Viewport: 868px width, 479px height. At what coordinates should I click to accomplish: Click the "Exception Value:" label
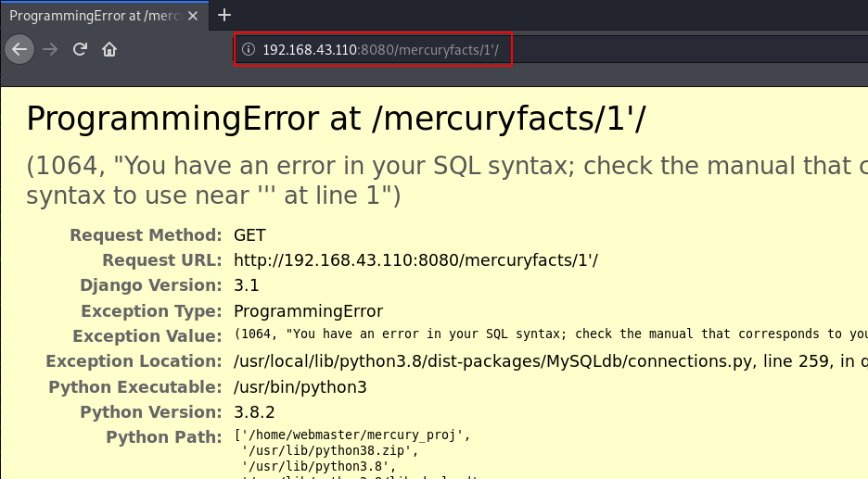[147, 335]
